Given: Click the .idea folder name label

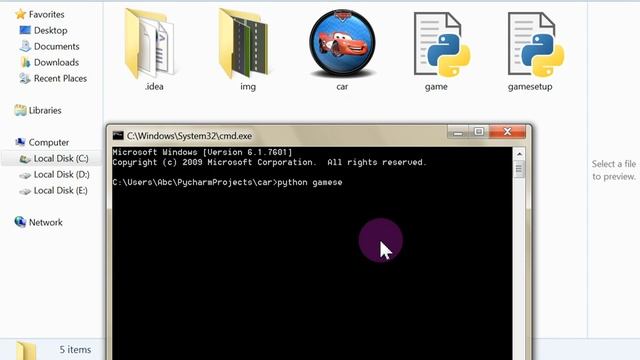Looking at the screenshot, I should tap(154, 87).
